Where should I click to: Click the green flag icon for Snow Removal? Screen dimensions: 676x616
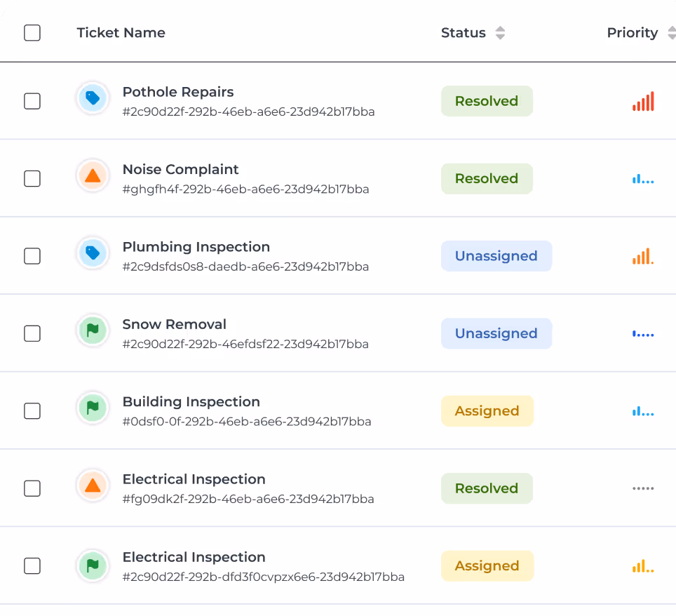coord(93,330)
